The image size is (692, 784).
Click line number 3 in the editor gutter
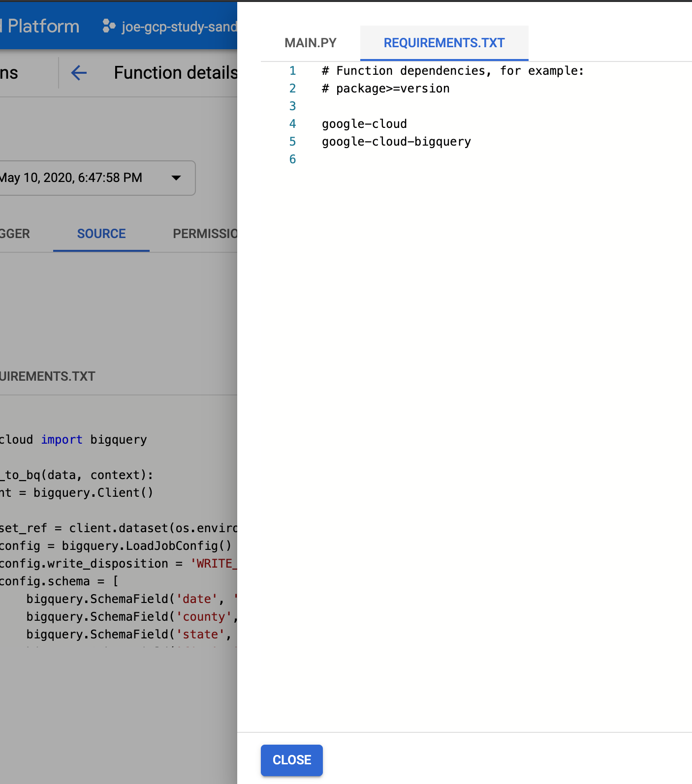(x=293, y=106)
